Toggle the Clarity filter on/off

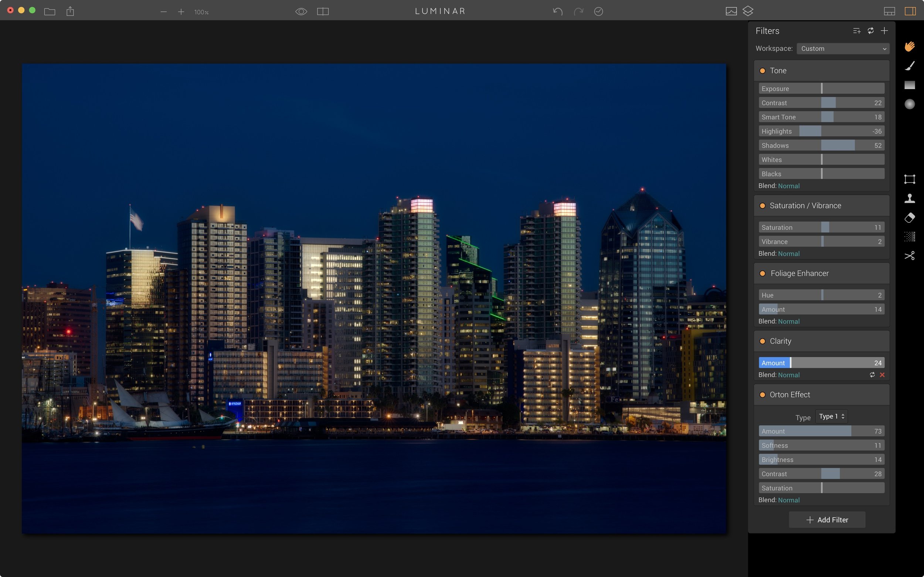point(762,341)
